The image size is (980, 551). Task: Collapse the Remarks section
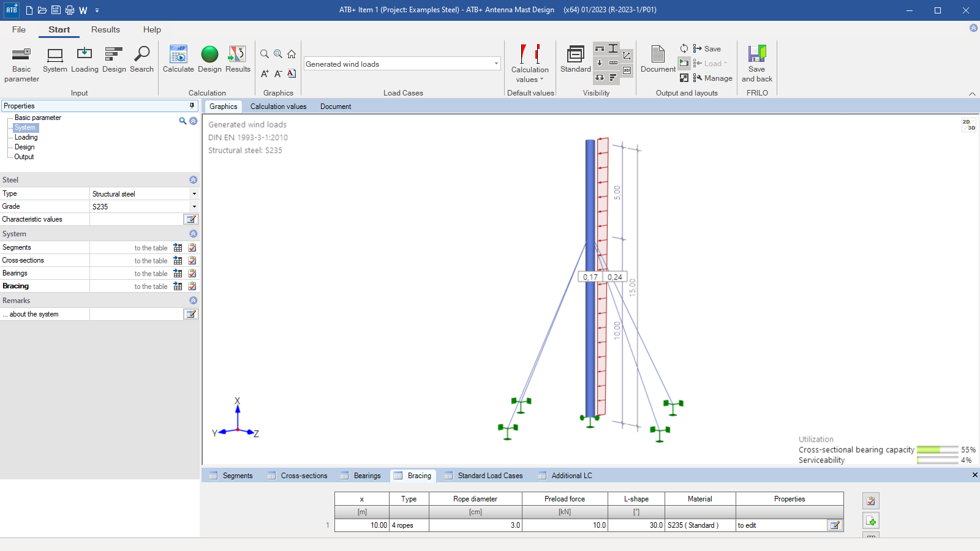pos(194,301)
